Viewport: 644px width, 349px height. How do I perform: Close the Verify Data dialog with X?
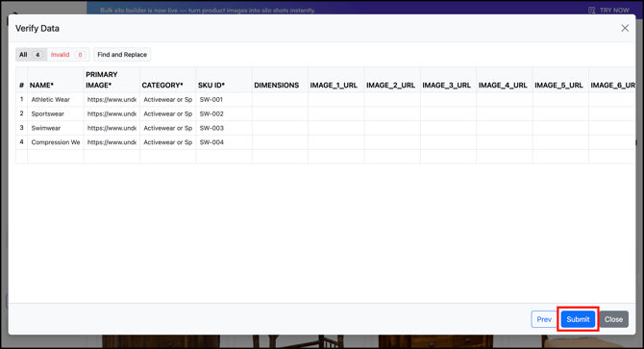point(625,28)
